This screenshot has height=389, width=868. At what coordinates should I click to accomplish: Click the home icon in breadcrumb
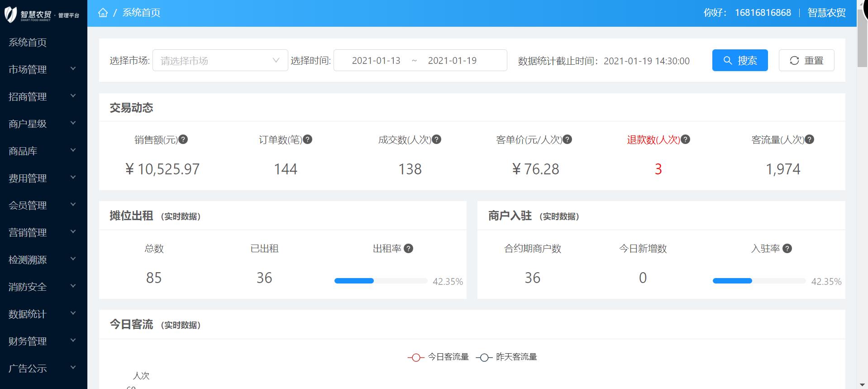[x=103, y=13]
